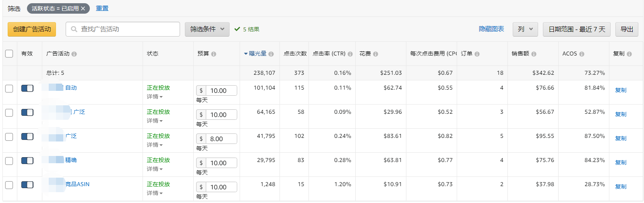The width and height of the screenshot is (644, 203).
Task: Check the checkbox for 自动 campaign row
Action: [9, 88]
